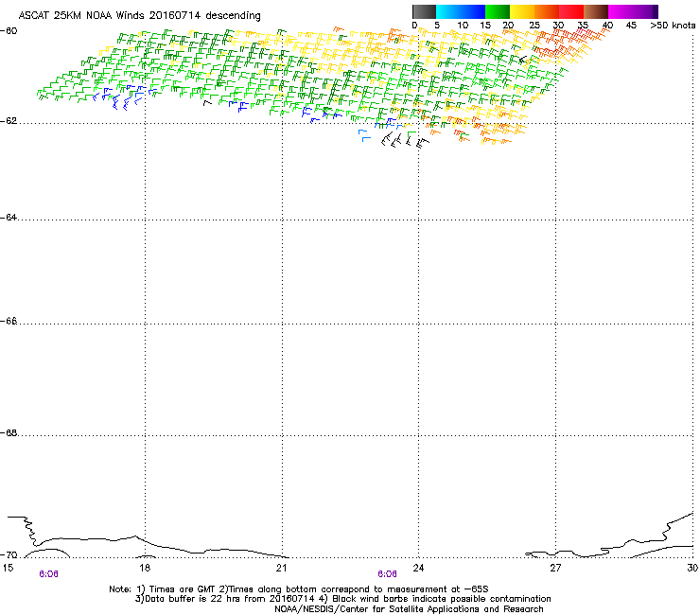Click the orange 25-30 knots legend swatch
The image size is (700, 615).
tap(547, 11)
